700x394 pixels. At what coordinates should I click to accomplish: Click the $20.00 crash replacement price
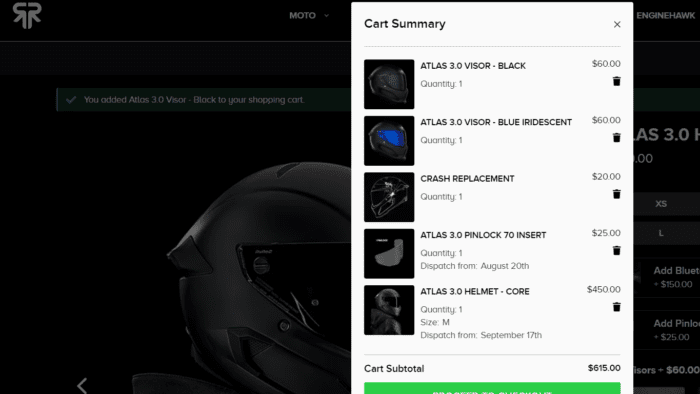coord(606,177)
